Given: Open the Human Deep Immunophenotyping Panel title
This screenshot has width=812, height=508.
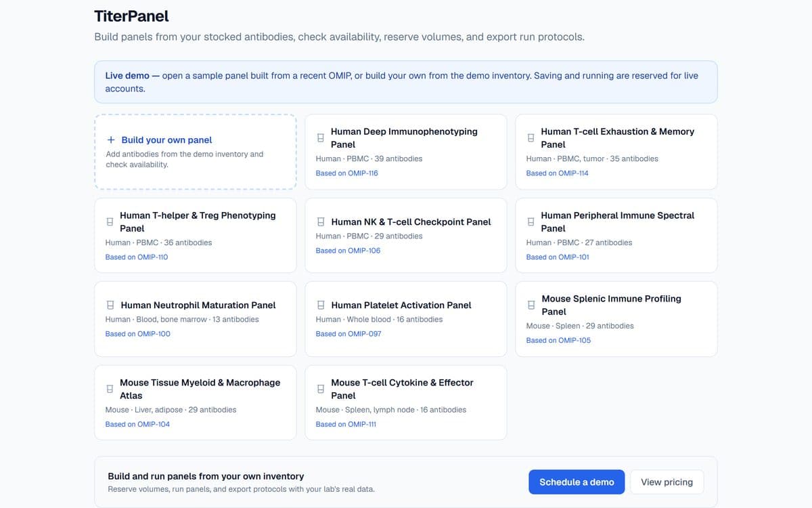Looking at the screenshot, I should click(x=404, y=138).
